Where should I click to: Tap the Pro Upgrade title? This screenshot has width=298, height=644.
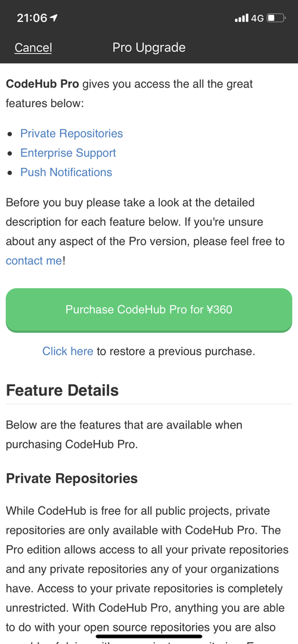149,48
